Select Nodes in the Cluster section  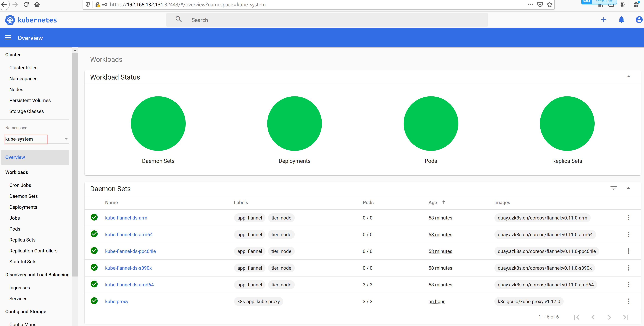pos(16,89)
